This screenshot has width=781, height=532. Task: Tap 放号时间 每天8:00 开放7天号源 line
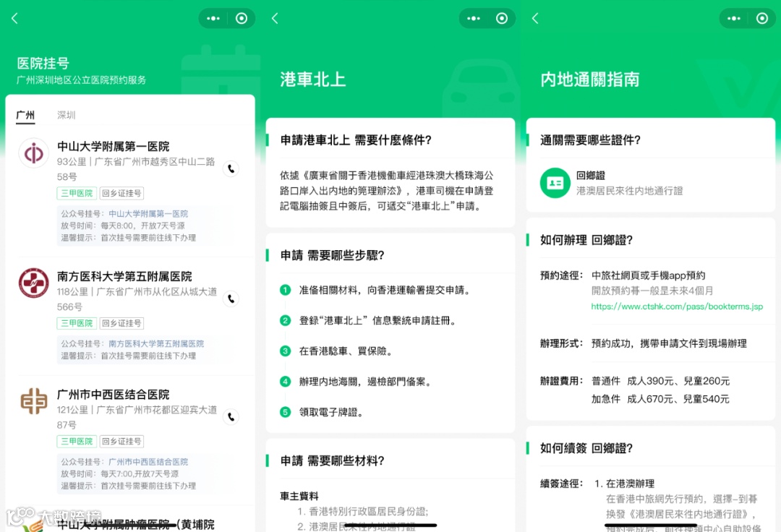[x=123, y=226]
